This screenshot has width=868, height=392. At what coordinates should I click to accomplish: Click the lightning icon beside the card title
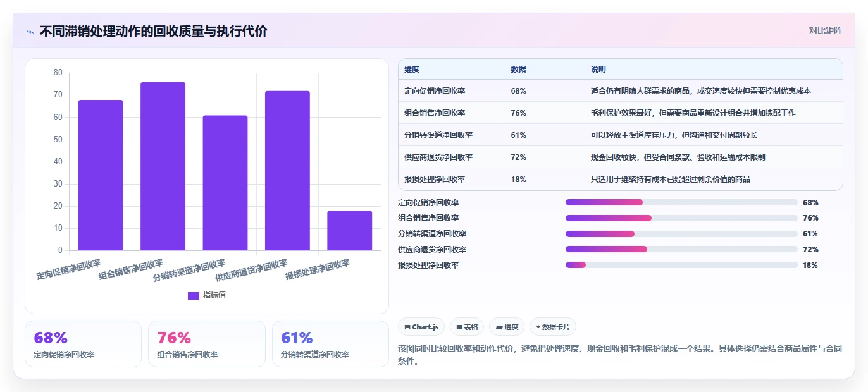pos(30,32)
